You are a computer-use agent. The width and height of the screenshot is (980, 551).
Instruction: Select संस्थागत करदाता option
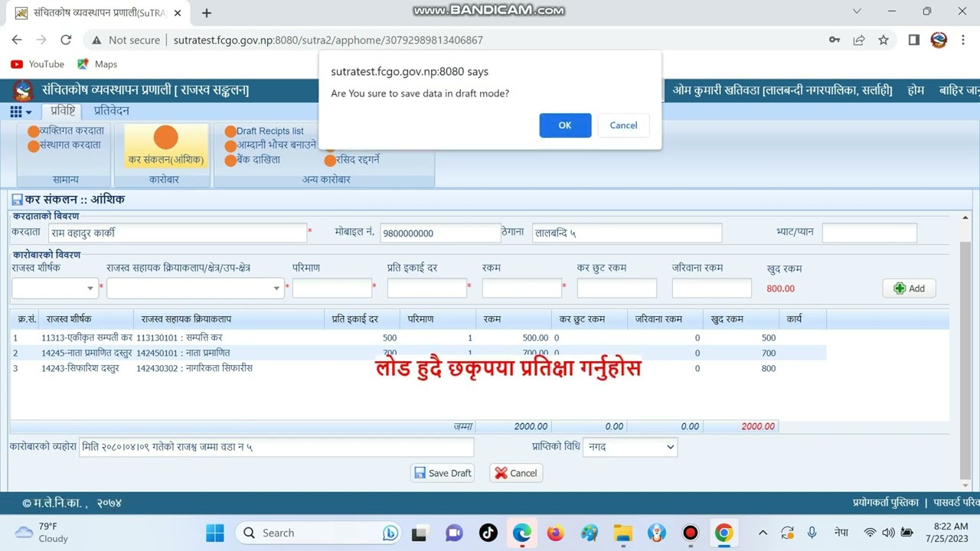pos(64,145)
